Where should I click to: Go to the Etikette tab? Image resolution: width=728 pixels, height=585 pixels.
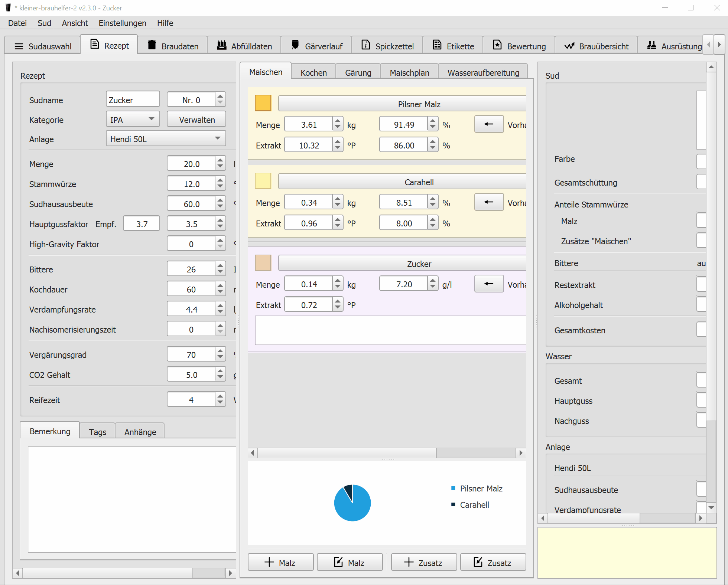pos(454,46)
